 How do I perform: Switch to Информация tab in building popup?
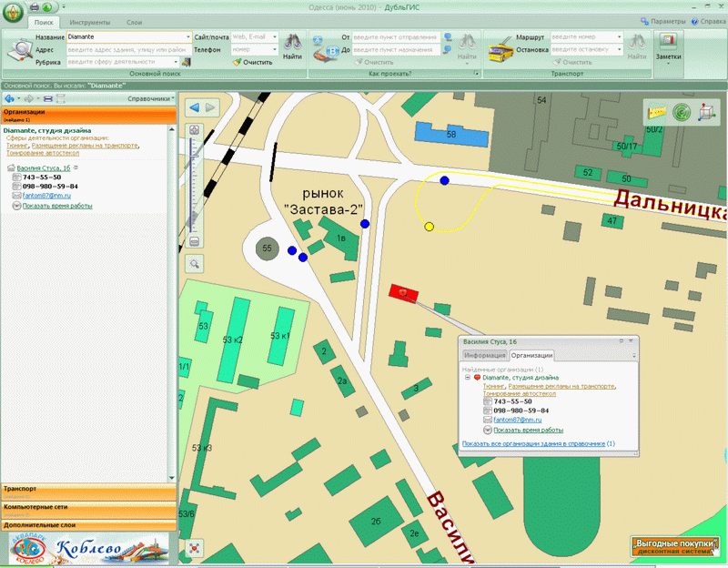pyautogui.click(x=484, y=355)
